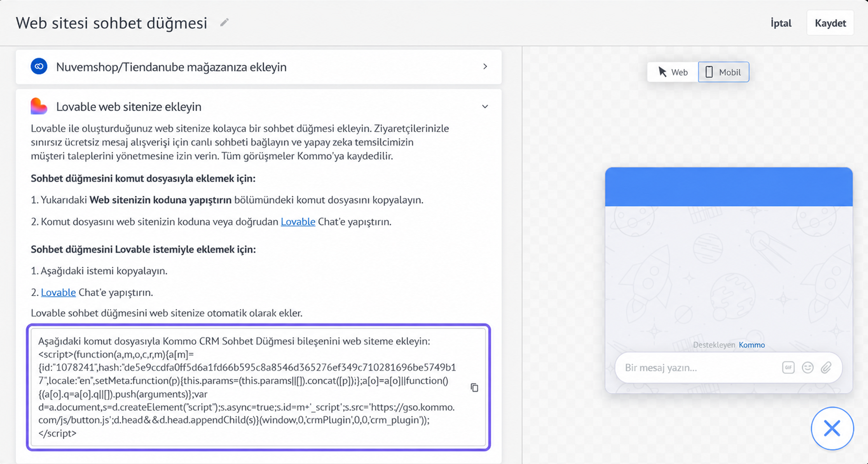Copy the Lovable prompt with the copy icon
868x464 pixels.
click(x=474, y=388)
